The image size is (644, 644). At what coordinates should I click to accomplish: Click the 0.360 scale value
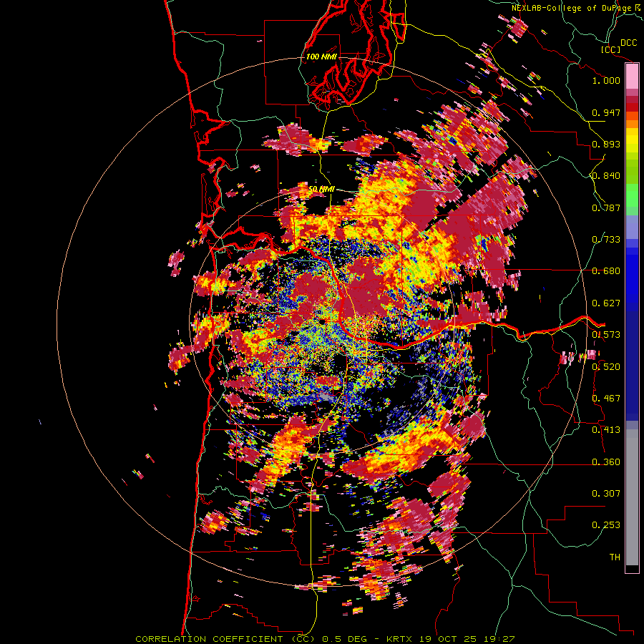coord(606,462)
